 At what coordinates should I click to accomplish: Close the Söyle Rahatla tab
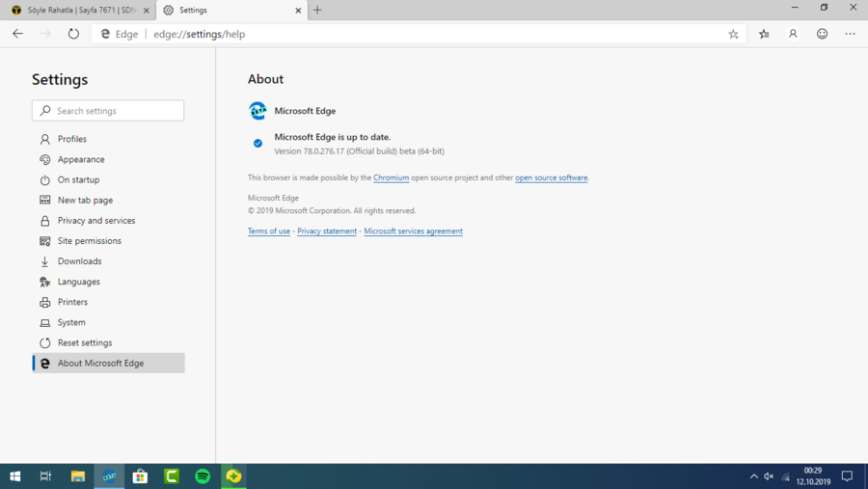pyautogui.click(x=147, y=10)
